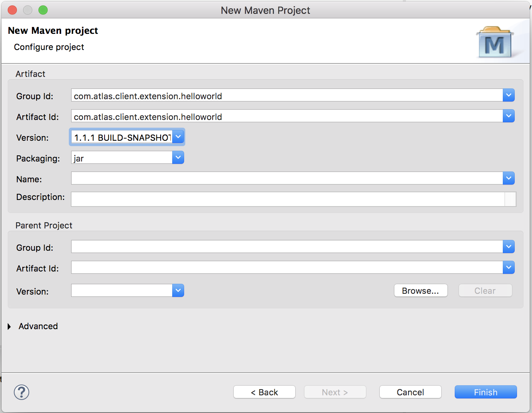Open the Parent Project Version dropdown
Image resolution: width=532 pixels, height=413 pixels.
click(x=178, y=291)
